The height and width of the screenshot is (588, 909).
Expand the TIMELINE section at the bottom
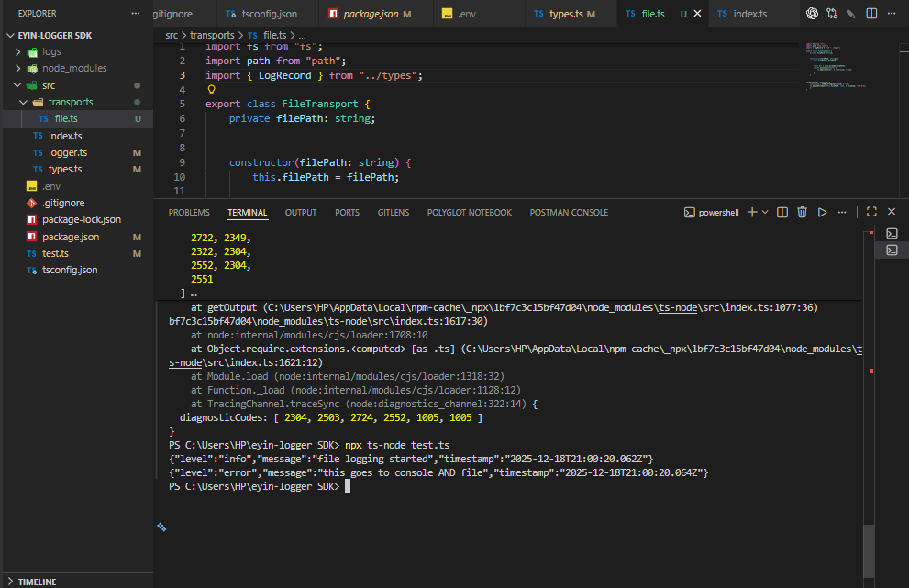point(39,582)
